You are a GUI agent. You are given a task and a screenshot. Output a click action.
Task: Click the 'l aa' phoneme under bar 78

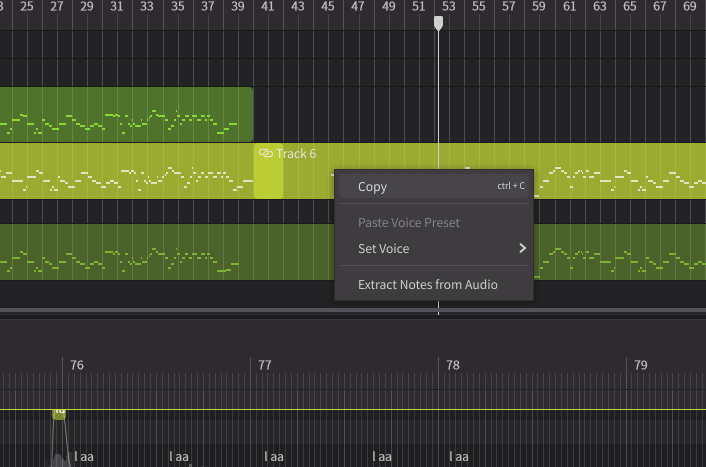click(458, 457)
